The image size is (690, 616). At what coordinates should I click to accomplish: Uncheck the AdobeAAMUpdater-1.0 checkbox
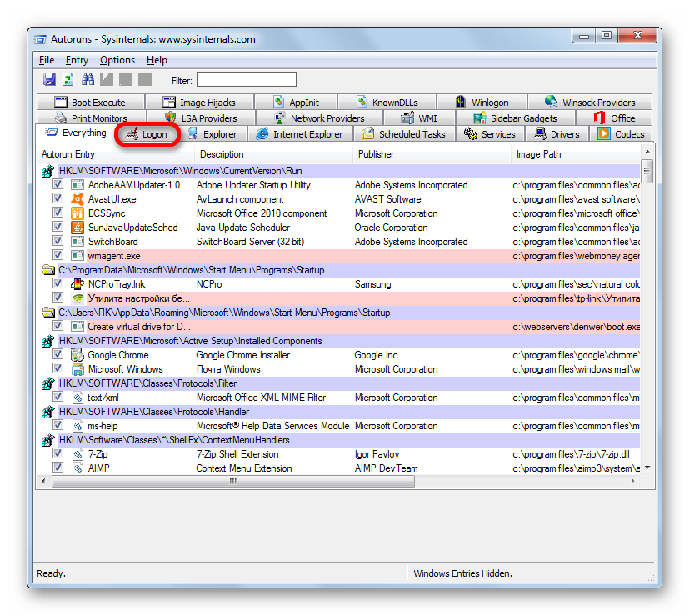click(57, 184)
